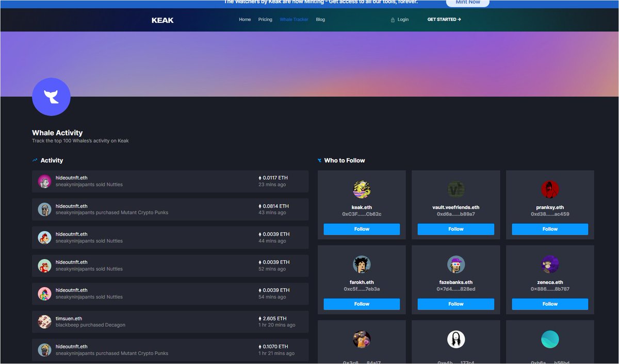This screenshot has height=364, width=619.
Task: Follow keak.eth
Action: 362,229
